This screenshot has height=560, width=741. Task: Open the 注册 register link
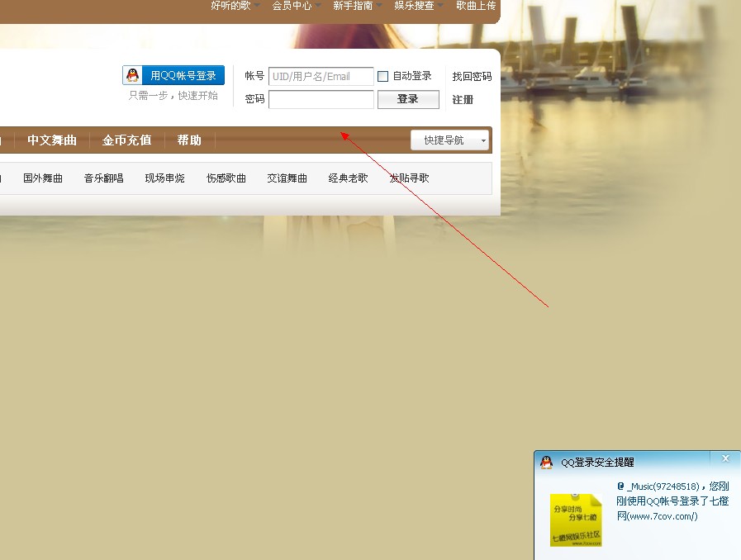(462, 99)
